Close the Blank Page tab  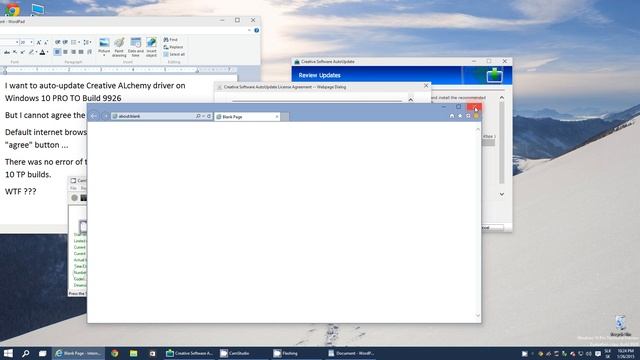(x=277, y=117)
